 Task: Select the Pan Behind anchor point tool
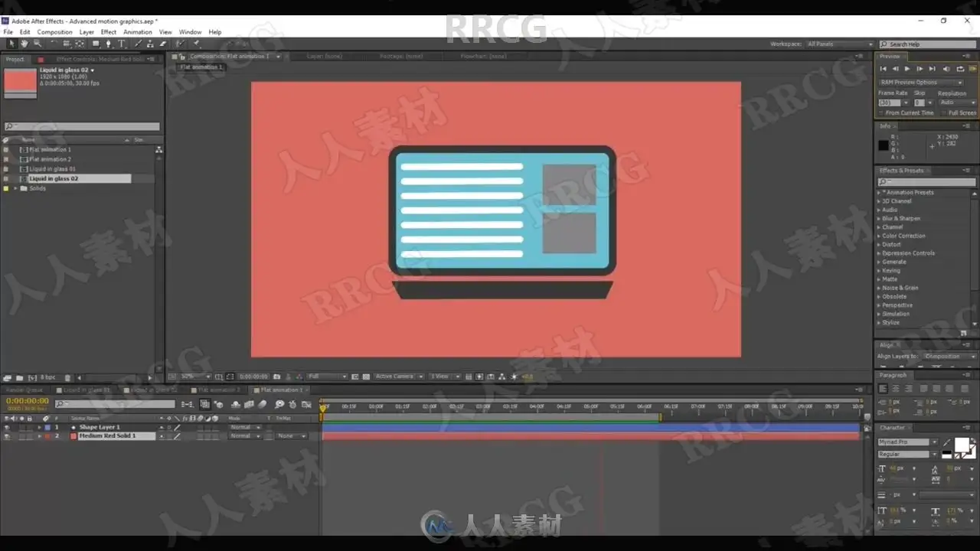point(80,44)
